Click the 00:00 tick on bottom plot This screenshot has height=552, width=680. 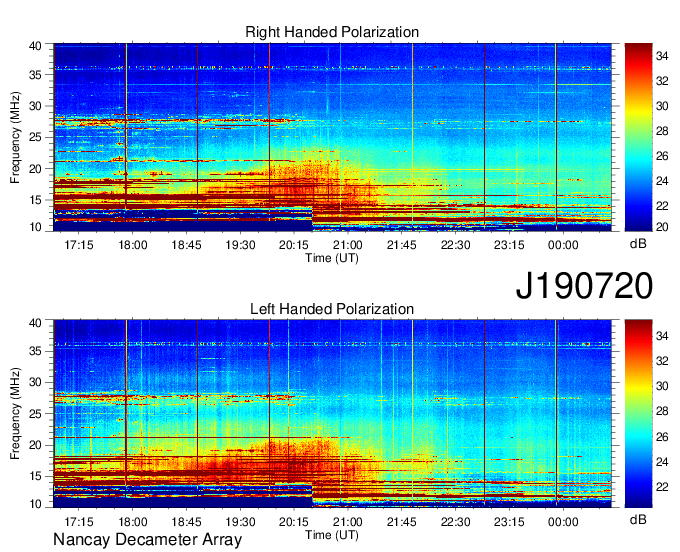coord(563,522)
